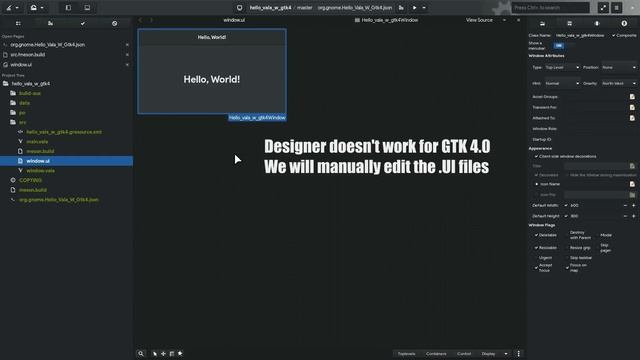Select the margin edit tool
The height and width of the screenshot is (360, 640).
click(x=172, y=353)
